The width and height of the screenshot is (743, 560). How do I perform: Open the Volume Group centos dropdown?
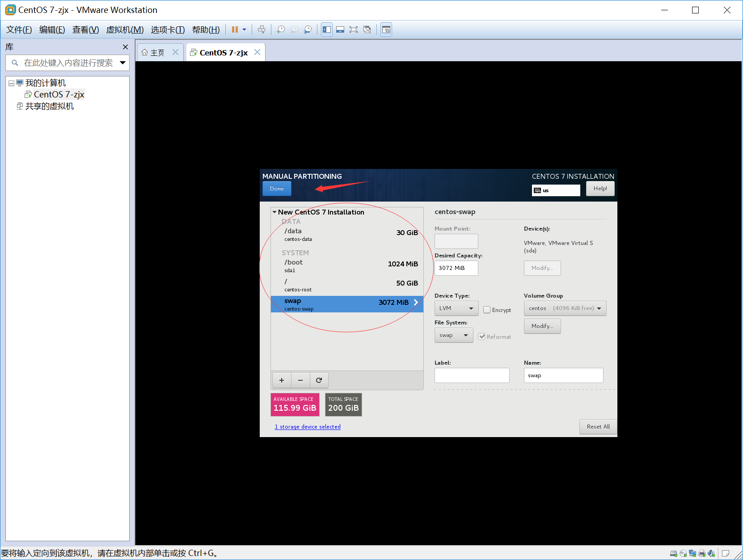pos(565,308)
